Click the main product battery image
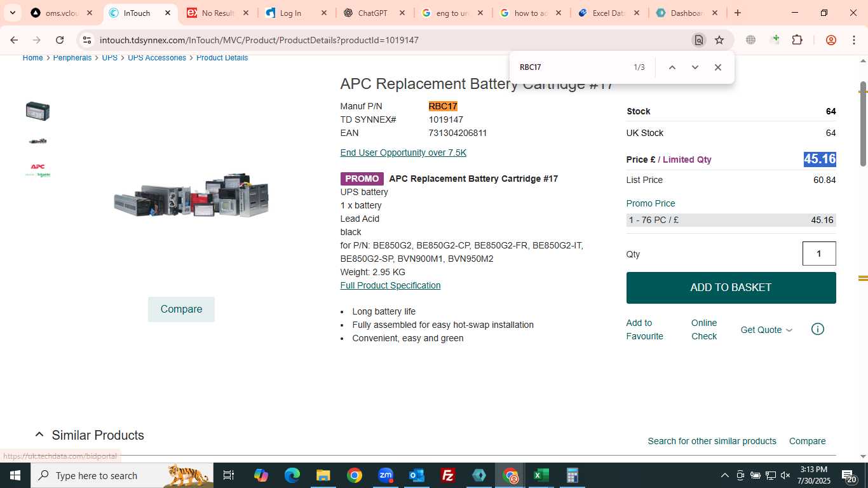This screenshot has width=868, height=488. 191,195
